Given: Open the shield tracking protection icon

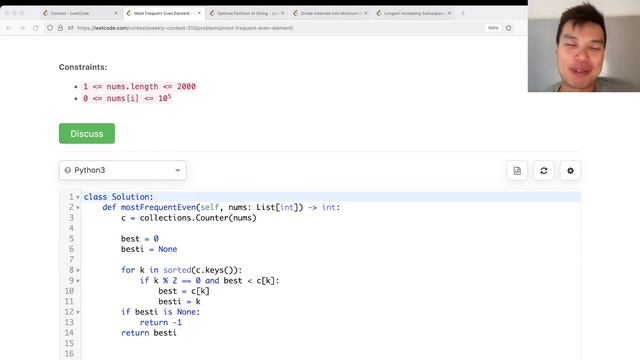Looking at the screenshot, I should (x=50, y=28).
